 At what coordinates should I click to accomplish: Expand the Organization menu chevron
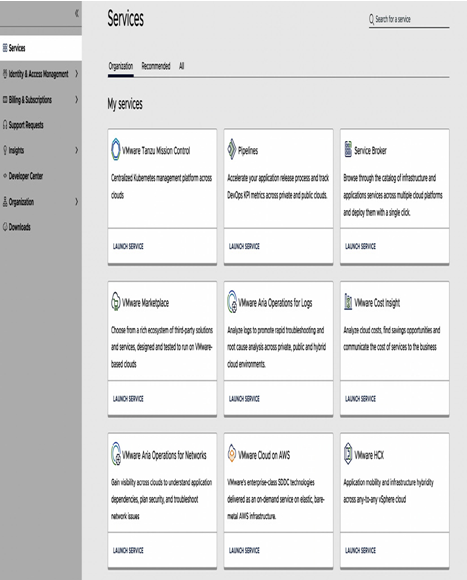coord(77,202)
